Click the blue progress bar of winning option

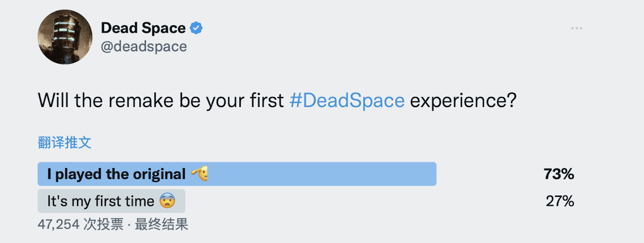(237, 174)
